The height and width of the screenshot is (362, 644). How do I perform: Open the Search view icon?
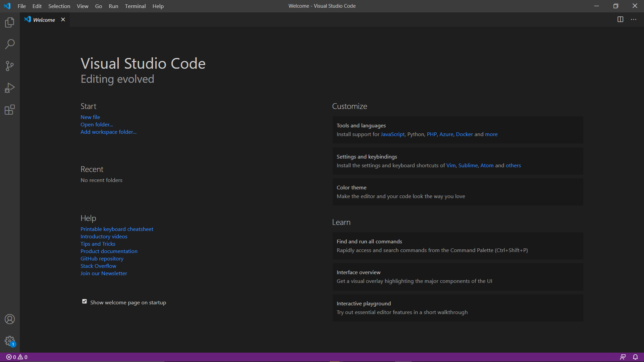[10, 44]
